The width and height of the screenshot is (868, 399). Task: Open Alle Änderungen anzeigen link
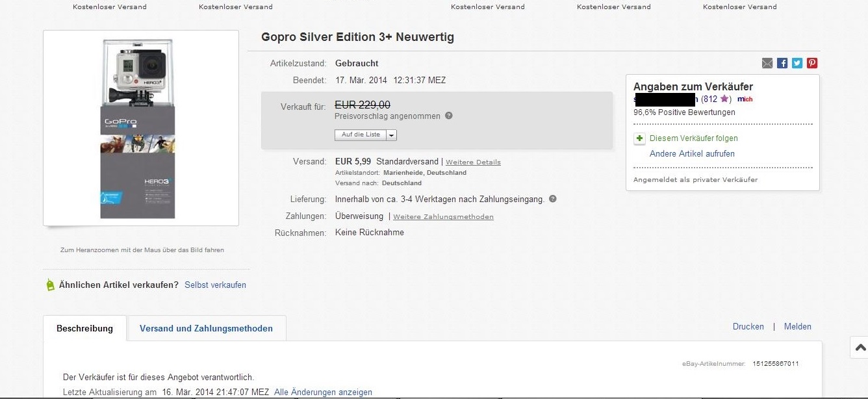(323, 393)
